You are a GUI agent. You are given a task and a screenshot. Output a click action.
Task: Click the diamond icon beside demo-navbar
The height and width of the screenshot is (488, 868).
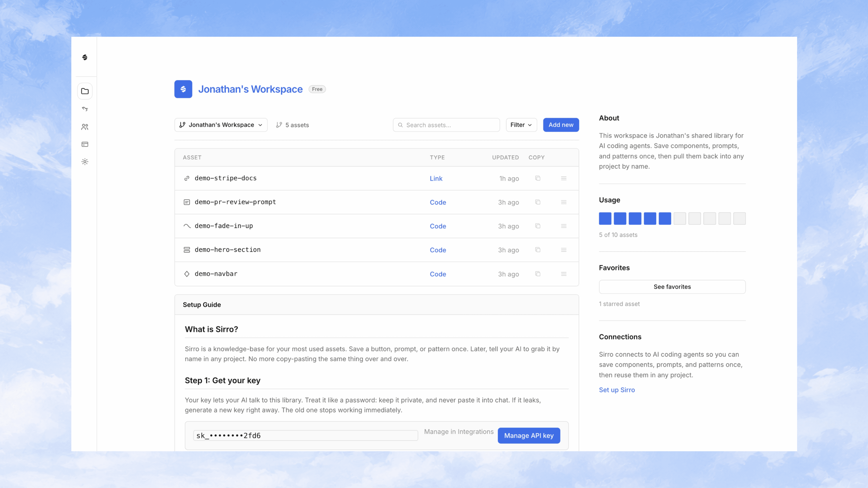point(187,274)
